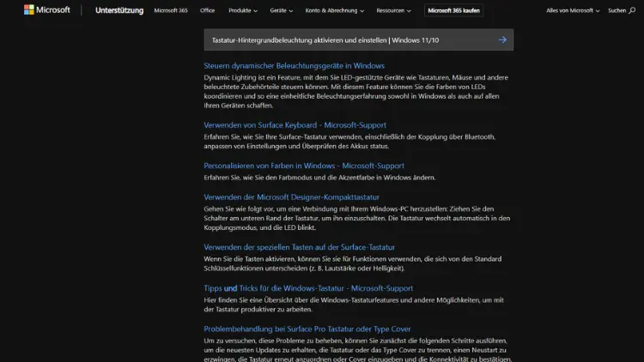Click text about neuesten Updates zu erhalten
This screenshot has height=362, width=644.
pyautogui.click(x=358, y=350)
